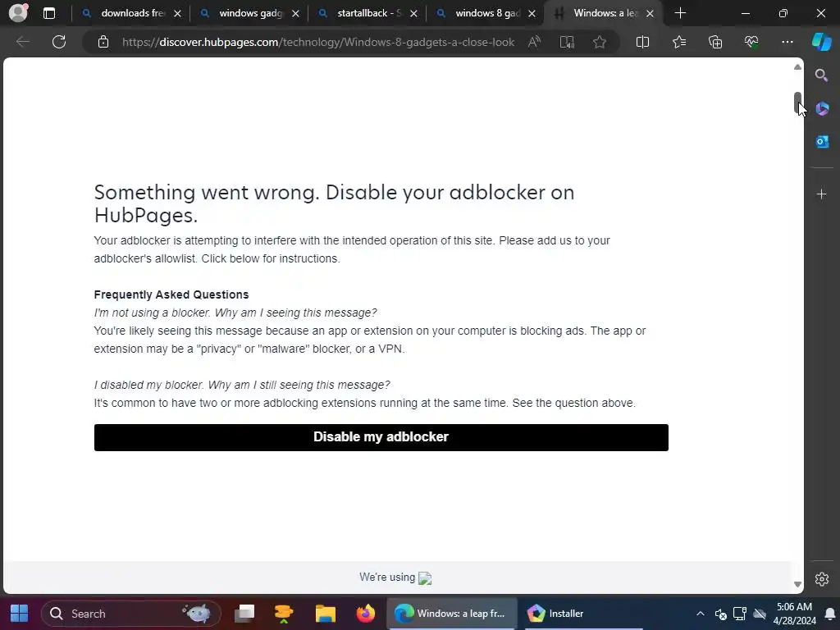Switch to the 'startallback' tab
This screenshot has width=840, height=630.
point(369,13)
